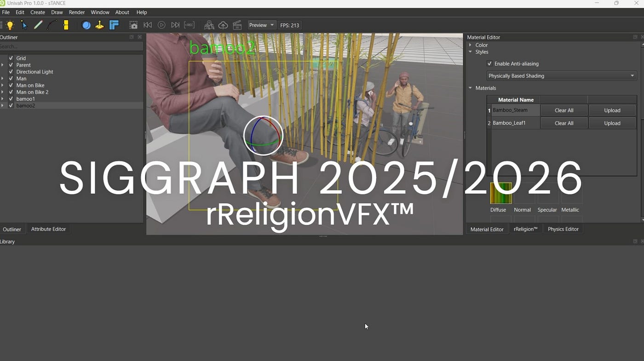644x361 pixels.
Task: Expand the Parent tree node
Action: click(x=2, y=65)
